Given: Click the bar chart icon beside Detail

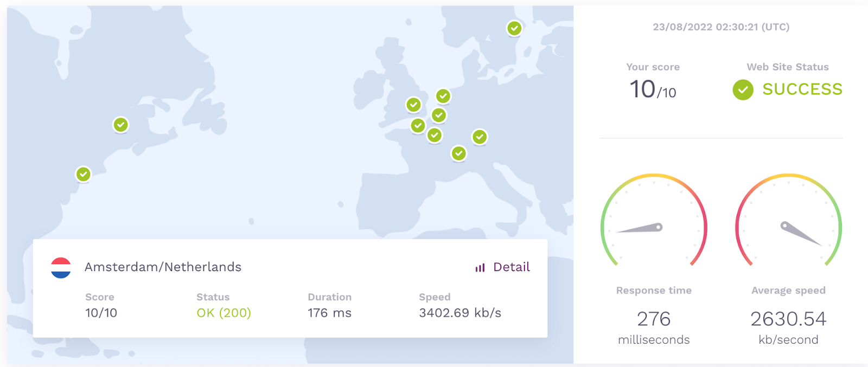Looking at the screenshot, I should coord(480,268).
